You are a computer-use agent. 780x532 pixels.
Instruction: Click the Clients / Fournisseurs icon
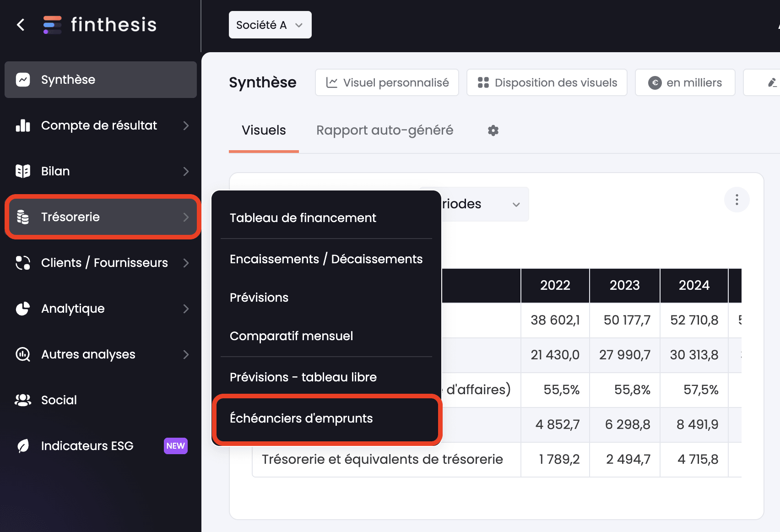[x=23, y=263]
